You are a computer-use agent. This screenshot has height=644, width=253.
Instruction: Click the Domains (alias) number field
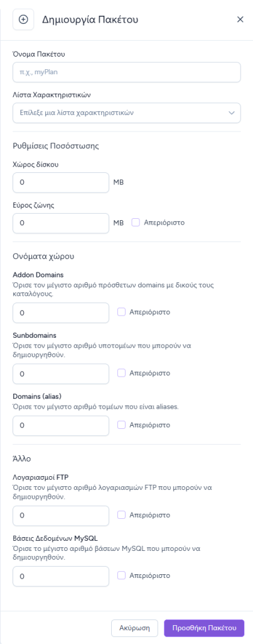click(61, 426)
